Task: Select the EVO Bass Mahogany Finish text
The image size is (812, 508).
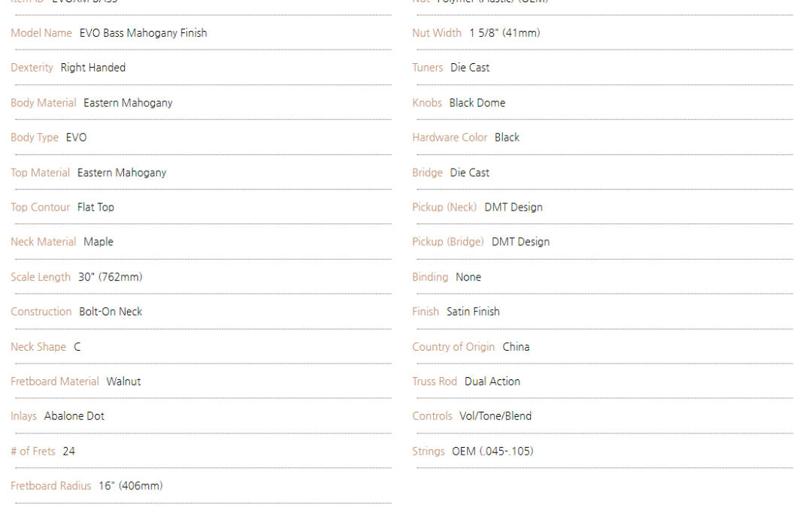Action: click(144, 33)
